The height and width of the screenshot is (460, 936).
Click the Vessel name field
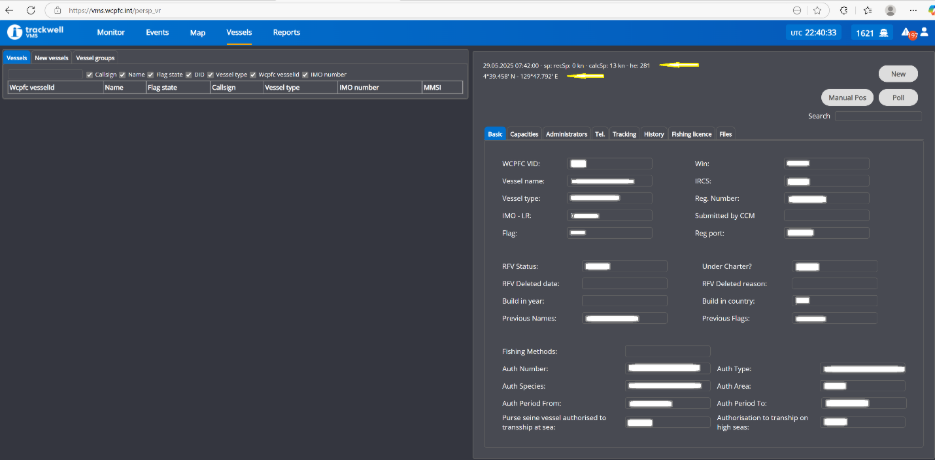click(609, 181)
